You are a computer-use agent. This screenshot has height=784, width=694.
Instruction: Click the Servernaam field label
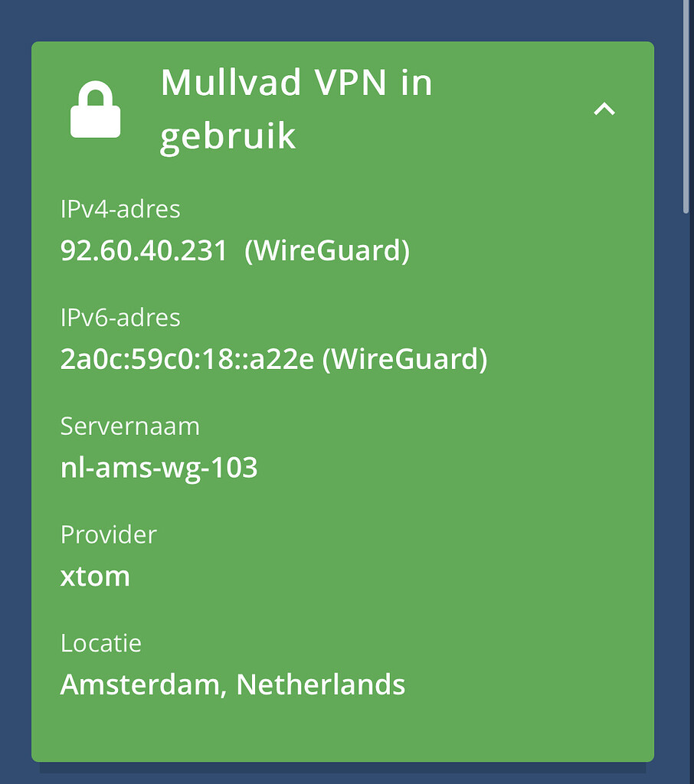coord(130,426)
